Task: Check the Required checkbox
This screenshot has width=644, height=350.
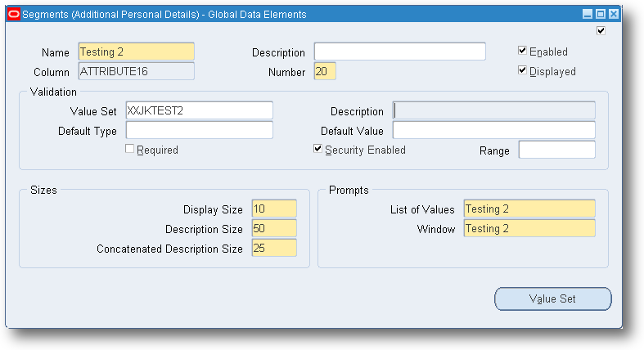Action: [x=130, y=149]
